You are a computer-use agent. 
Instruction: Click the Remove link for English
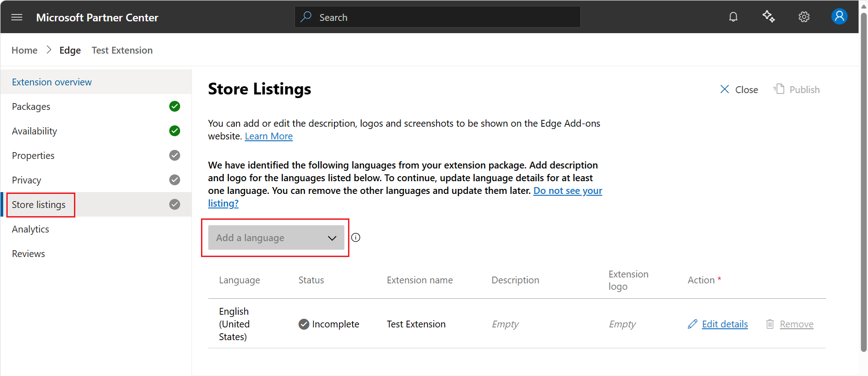click(796, 324)
